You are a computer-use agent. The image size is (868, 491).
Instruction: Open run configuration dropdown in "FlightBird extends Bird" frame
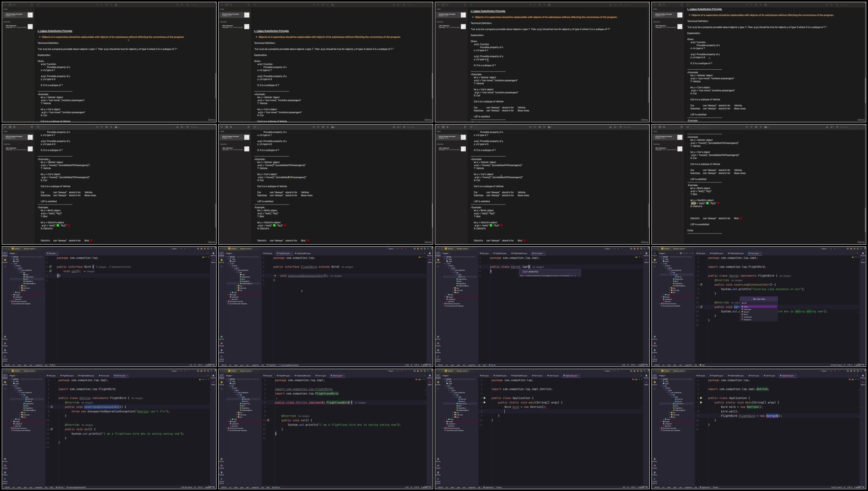[x=391, y=249]
